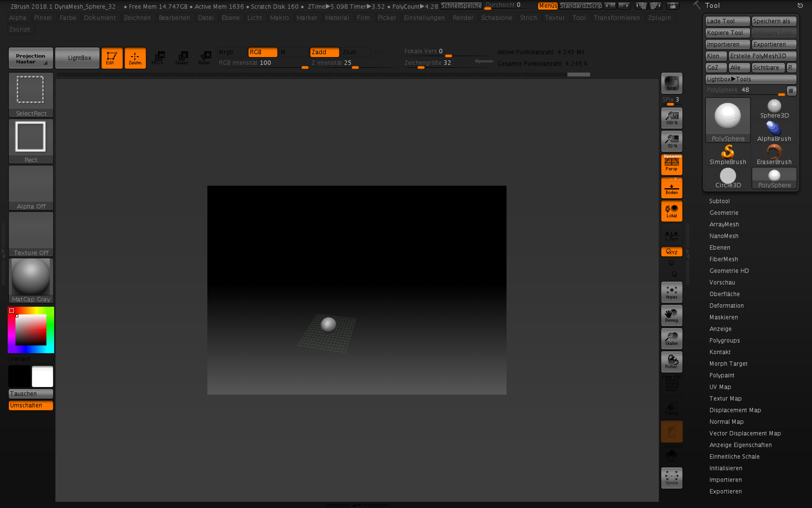Click the Tool palette reset icon

800,5
